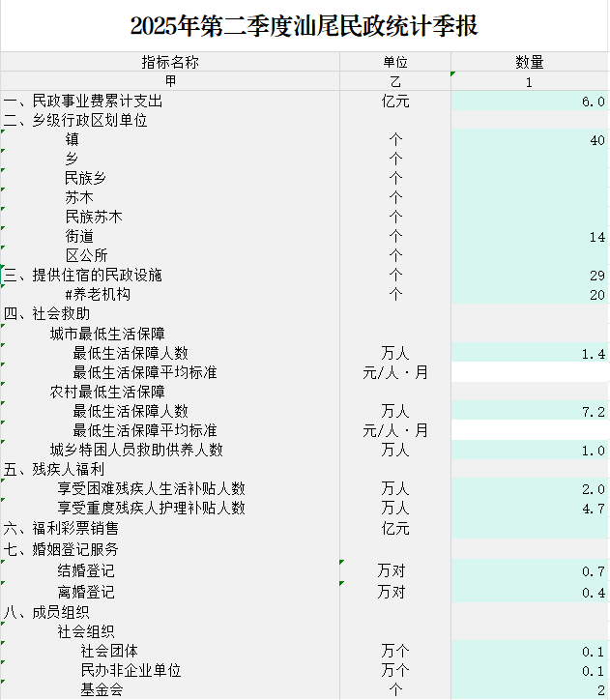Select the 城乡特困人员救助供养人数 label
Image resolution: width=610 pixels, height=700 pixels.
[x=136, y=451]
